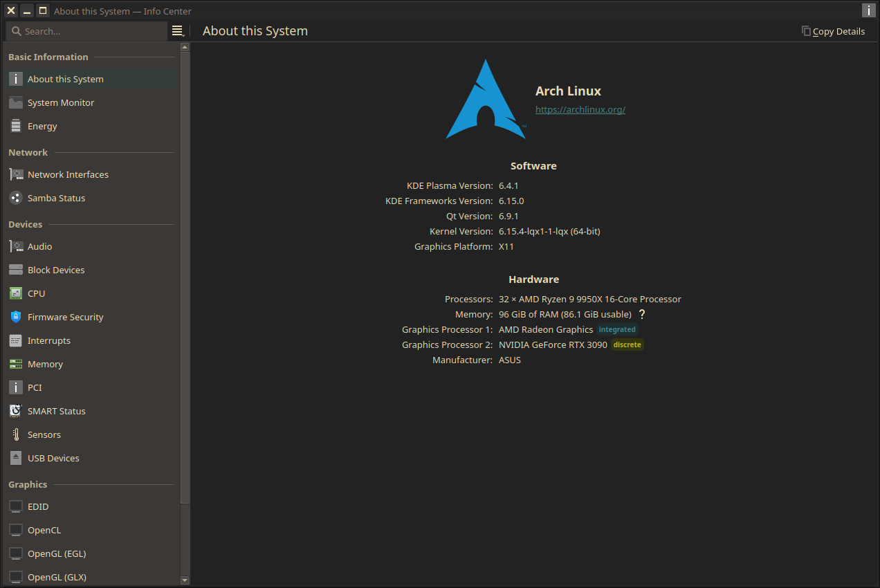The width and height of the screenshot is (880, 588).
Task: Click the 96 GiB of RAM memory text
Action: (x=565, y=314)
